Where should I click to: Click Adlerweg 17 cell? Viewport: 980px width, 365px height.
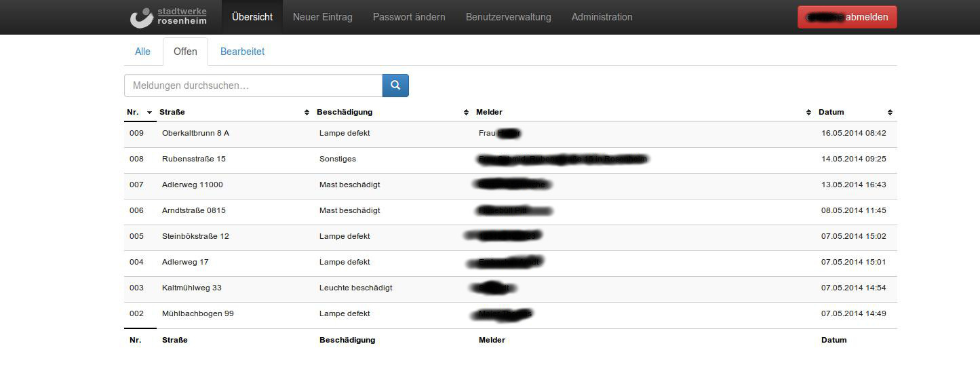pyautogui.click(x=185, y=262)
